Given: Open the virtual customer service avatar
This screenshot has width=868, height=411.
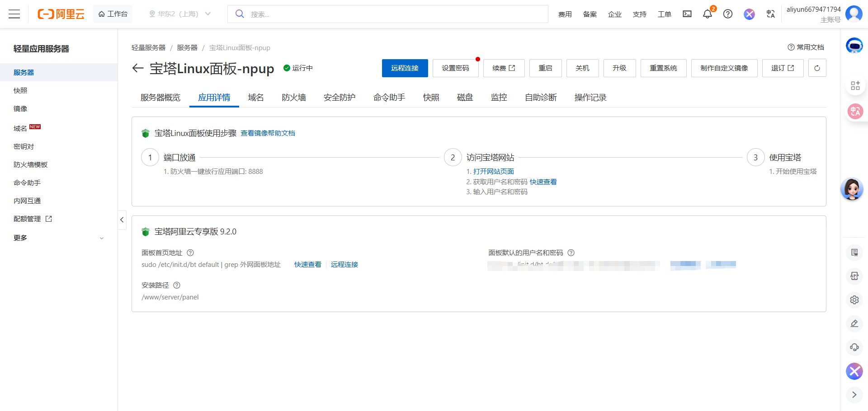Looking at the screenshot, I should click(x=852, y=189).
